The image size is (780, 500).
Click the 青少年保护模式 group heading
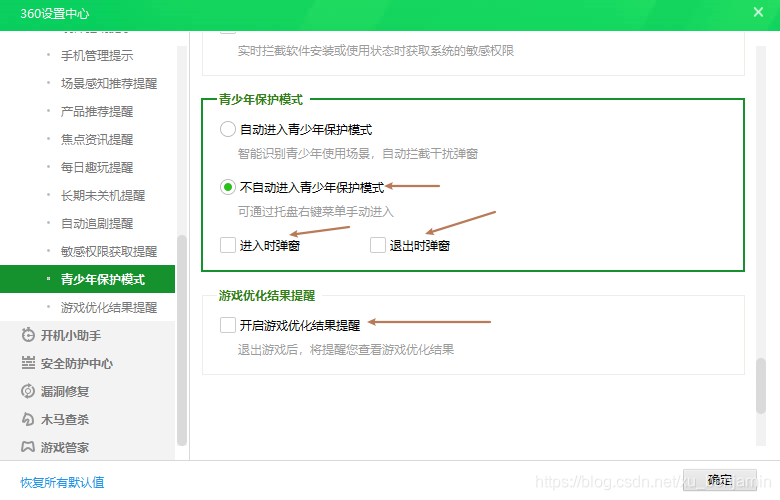pos(261,100)
